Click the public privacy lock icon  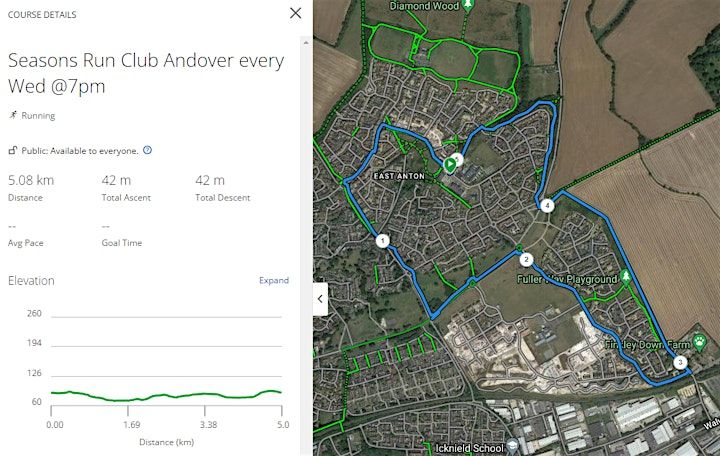[13, 151]
